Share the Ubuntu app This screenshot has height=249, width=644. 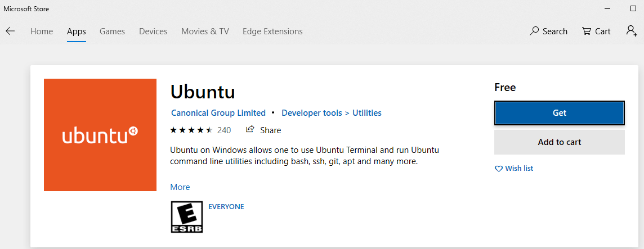pos(263,130)
